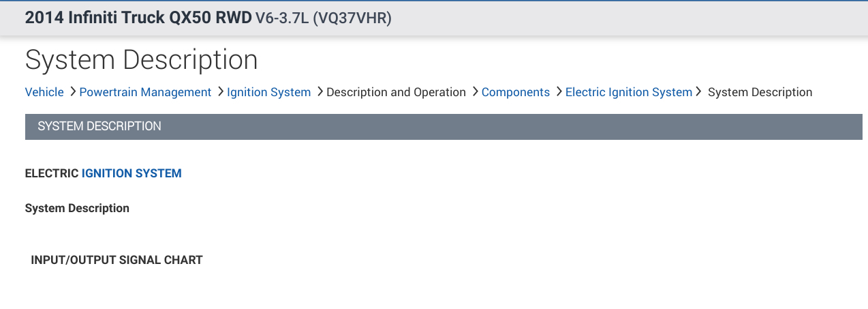Image resolution: width=868 pixels, height=309 pixels.
Task: Click the V6-3.7L (VQ37VHR) engine label
Action: click(x=323, y=19)
